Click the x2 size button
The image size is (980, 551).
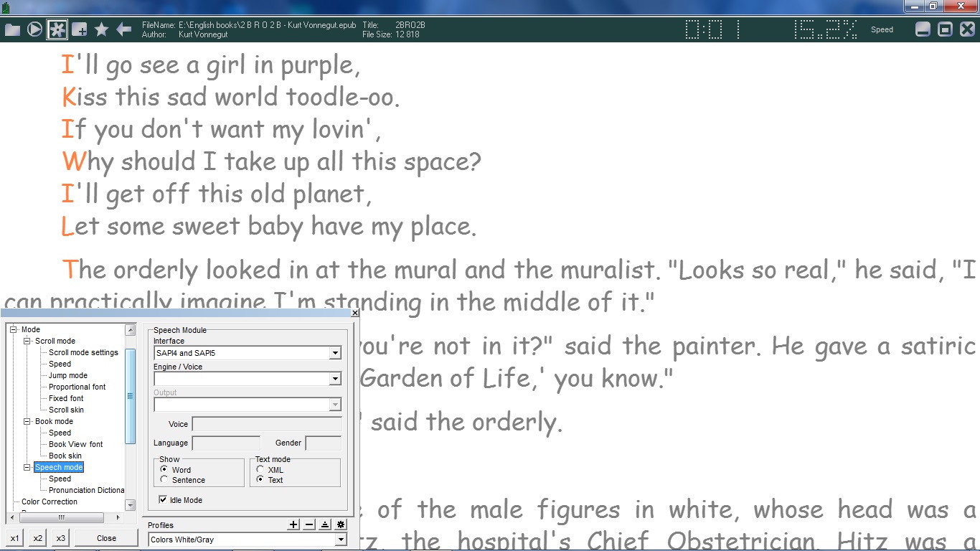click(38, 538)
